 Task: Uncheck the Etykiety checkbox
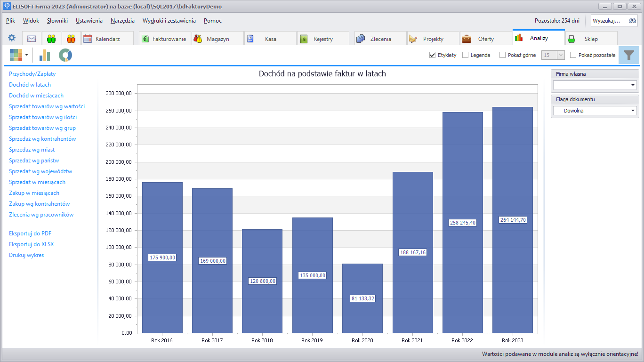pyautogui.click(x=432, y=55)
